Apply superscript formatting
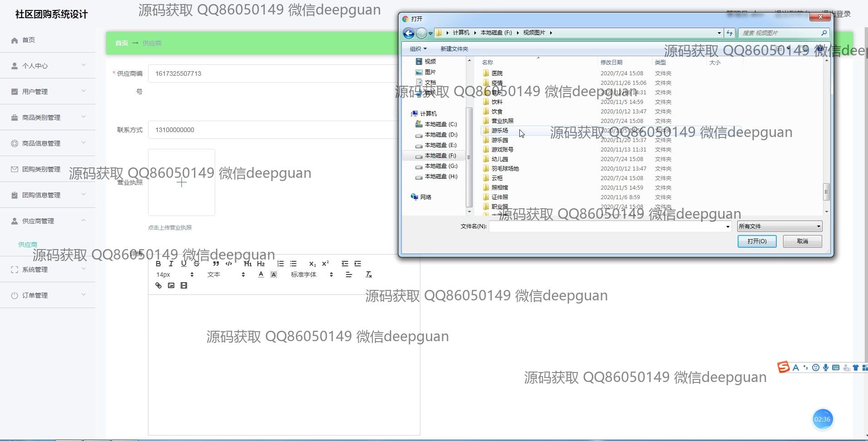868x441 pixels. [325, 264]
